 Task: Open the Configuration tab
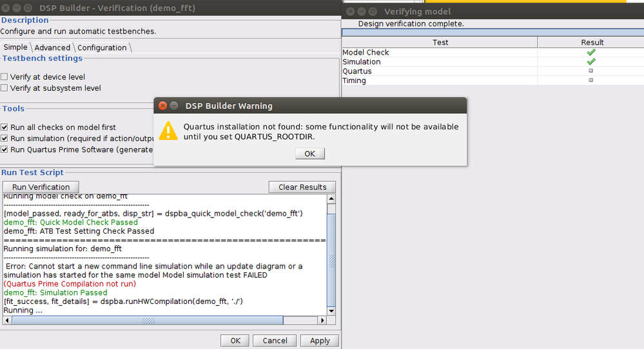[102, 48]
